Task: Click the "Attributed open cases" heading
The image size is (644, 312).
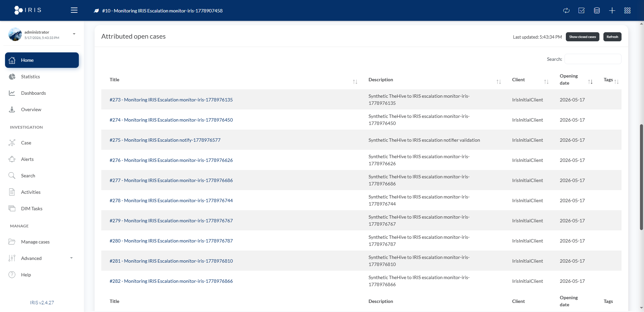Action: coord(133,36)
